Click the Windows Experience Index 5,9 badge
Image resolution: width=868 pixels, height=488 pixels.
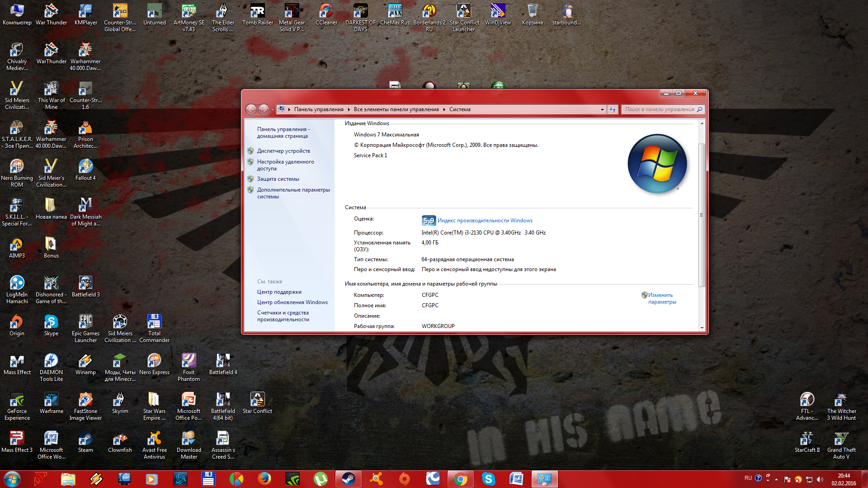point(428,221)
